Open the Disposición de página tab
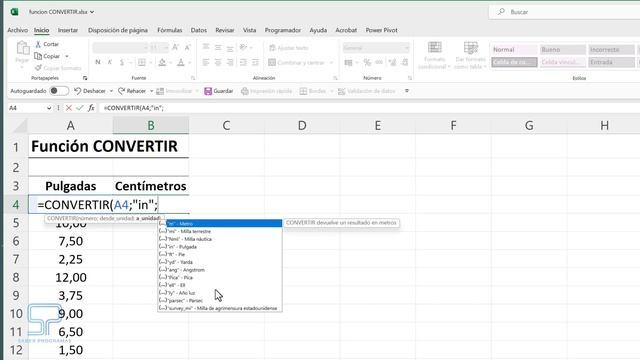640x360 pixels. (x=118, y=30)
